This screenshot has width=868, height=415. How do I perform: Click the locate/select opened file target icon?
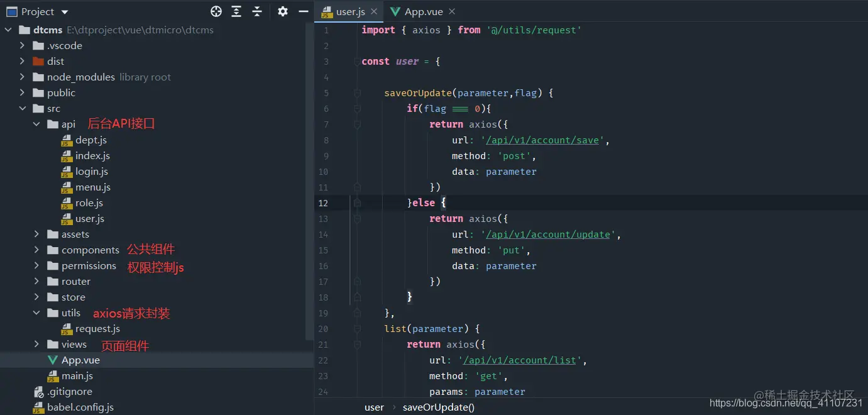pyautogui.click(x=216, y=11)
